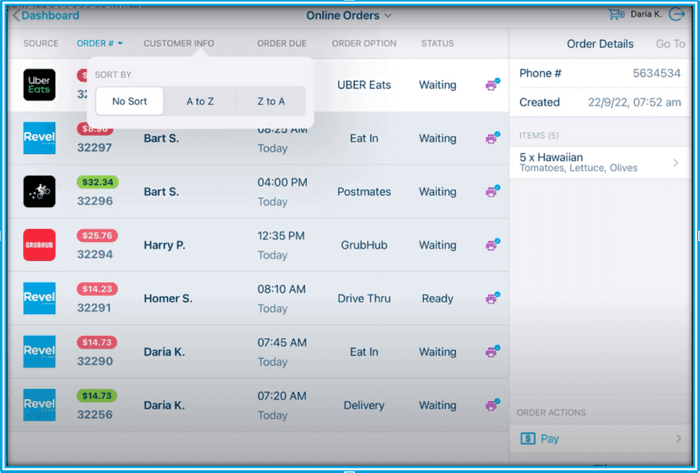Viewport: 700px width, 473px height.
Task: Print the GrubHub order 32294
Action: [x=492, y=245]
